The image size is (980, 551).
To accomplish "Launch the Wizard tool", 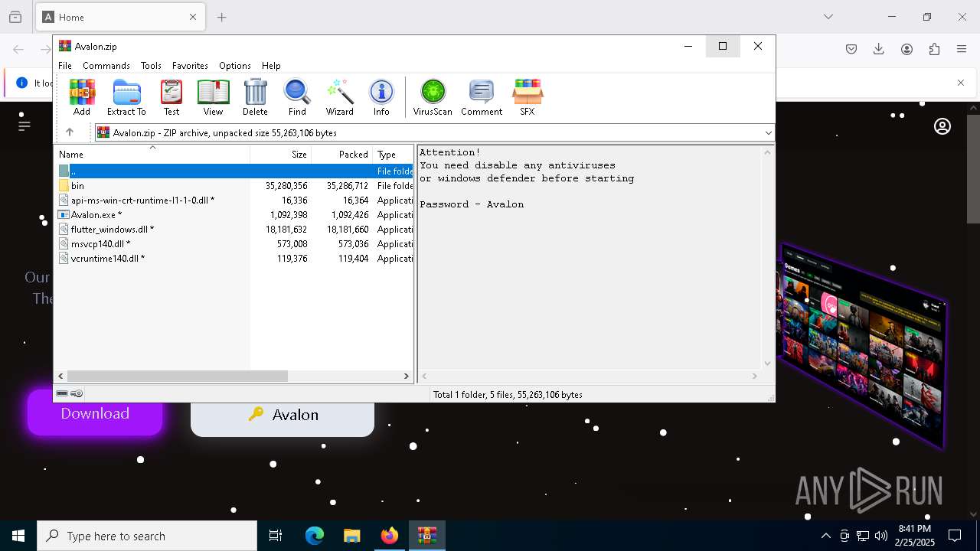I will 339,97.
